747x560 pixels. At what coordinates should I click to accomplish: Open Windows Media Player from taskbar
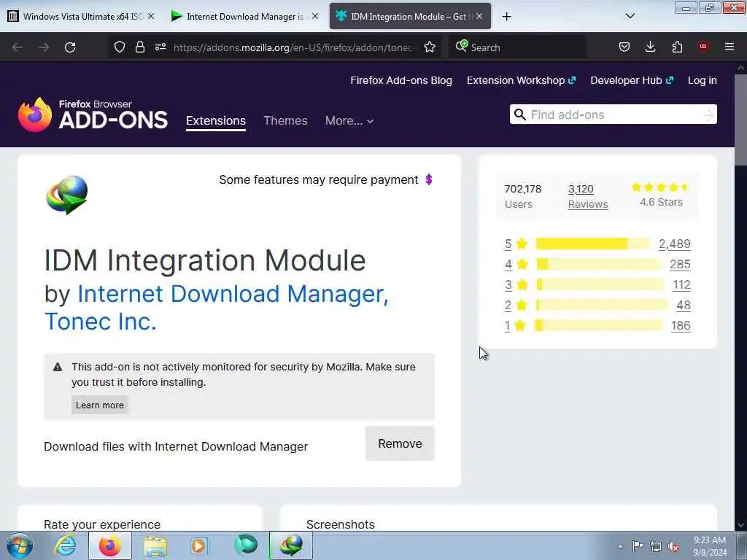(199, 545)
